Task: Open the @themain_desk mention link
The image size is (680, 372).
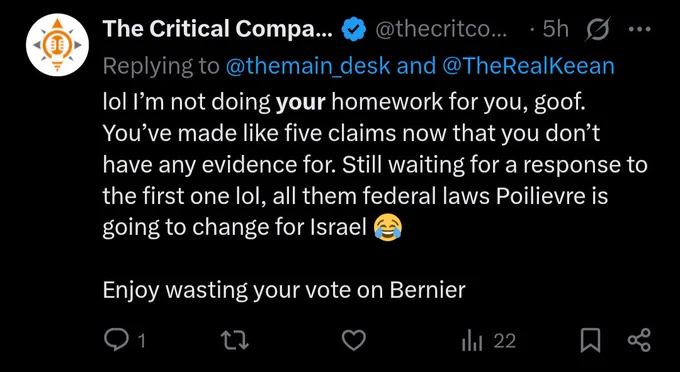Action: [308, 66]
